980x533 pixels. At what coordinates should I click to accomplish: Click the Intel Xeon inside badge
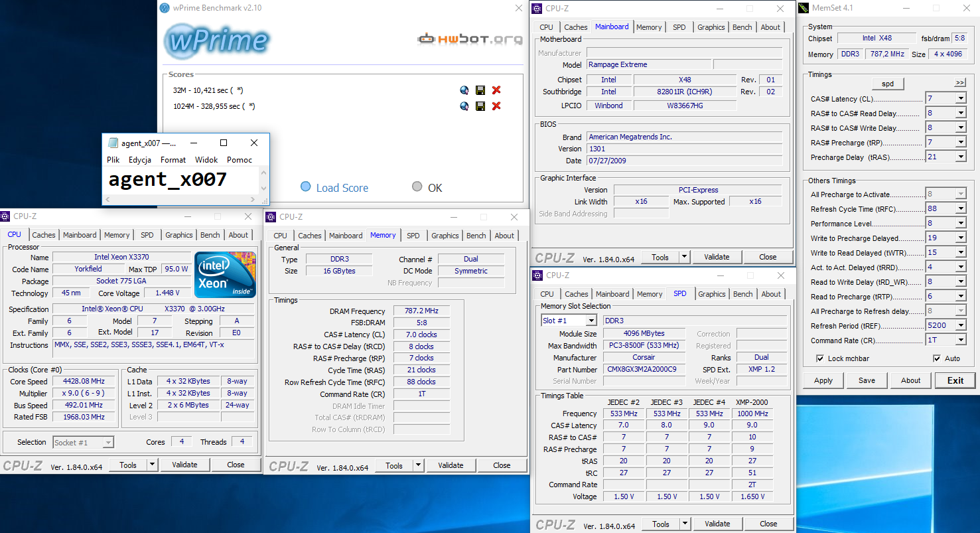tap(225, 275)
